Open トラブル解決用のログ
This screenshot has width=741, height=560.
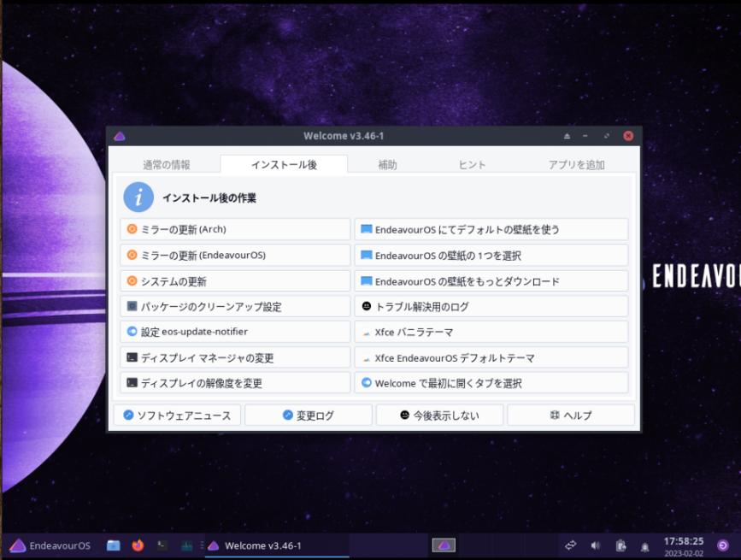pyautogui.click(x=491, y=307)
